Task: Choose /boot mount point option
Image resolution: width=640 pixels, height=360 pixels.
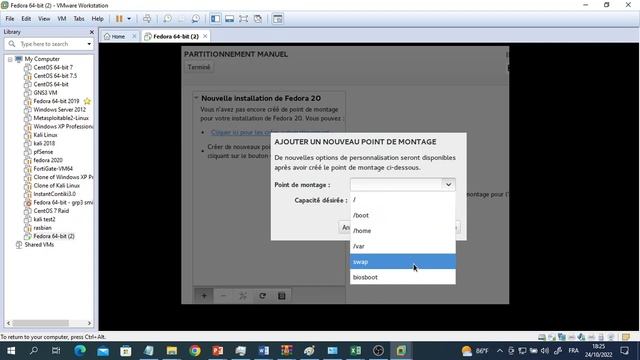Action: pyautogui.click(x=402, y=215)
